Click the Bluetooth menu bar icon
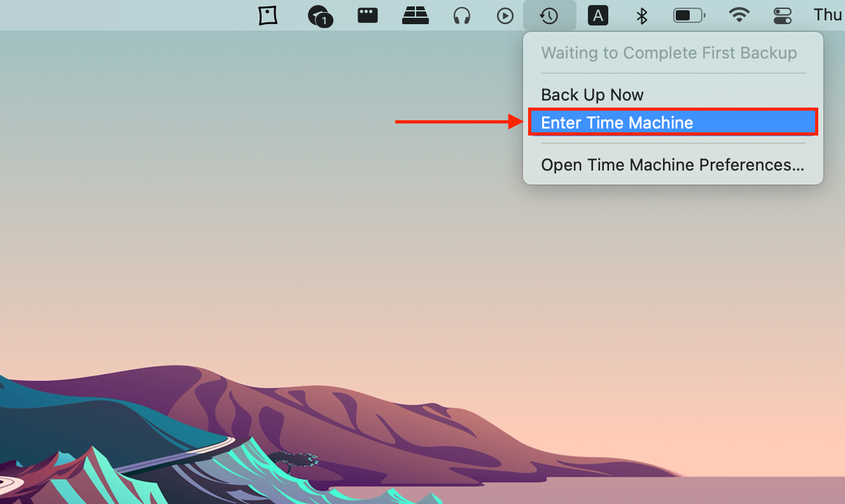 tap(642, 16)
